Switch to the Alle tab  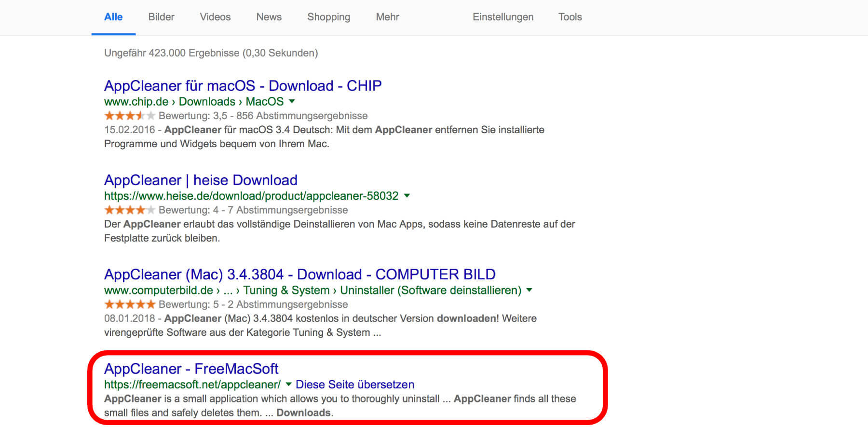[113, 17]
